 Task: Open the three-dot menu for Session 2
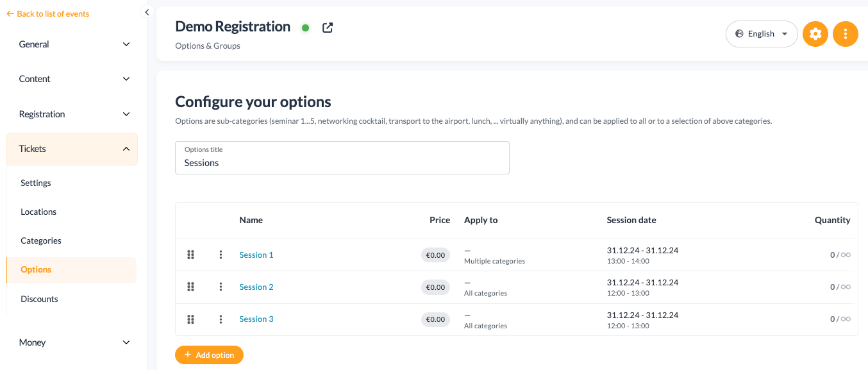click(x=221, y=287)
